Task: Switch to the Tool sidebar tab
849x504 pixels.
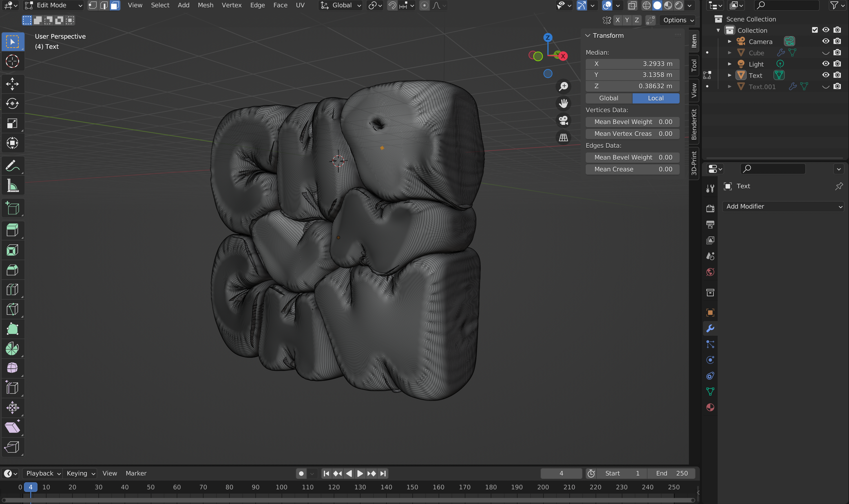Action: pos(694,65)
